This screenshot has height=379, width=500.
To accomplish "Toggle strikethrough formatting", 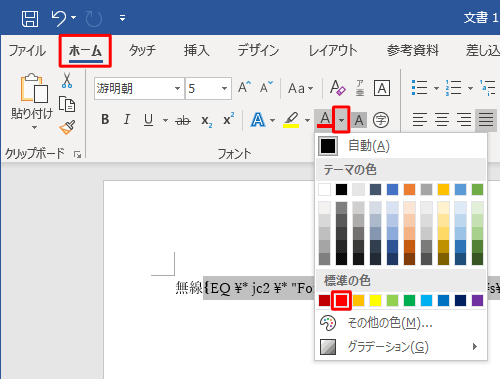I will (x=183, y=120).
